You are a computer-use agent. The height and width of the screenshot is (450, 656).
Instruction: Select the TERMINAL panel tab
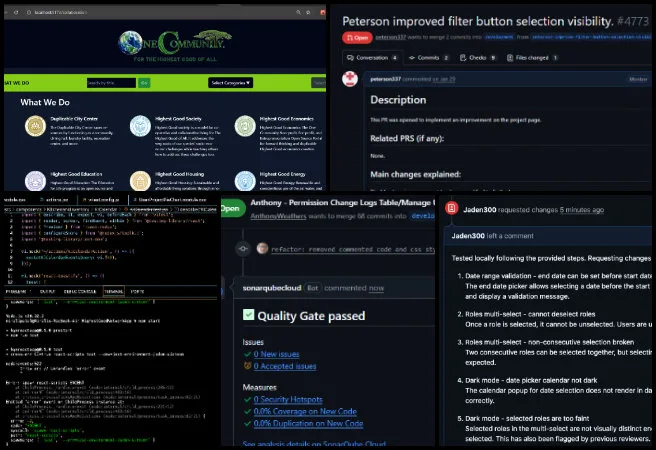(113, 291)
